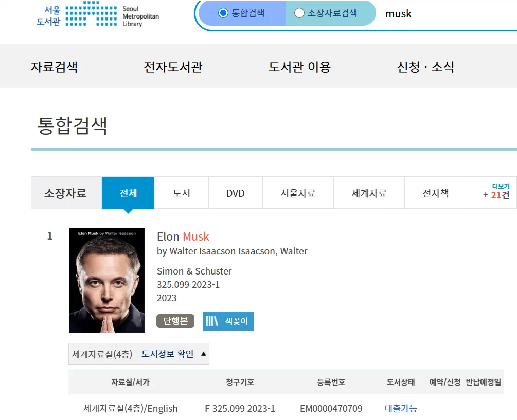Click registration number EM0000470709

coord(331,409)
